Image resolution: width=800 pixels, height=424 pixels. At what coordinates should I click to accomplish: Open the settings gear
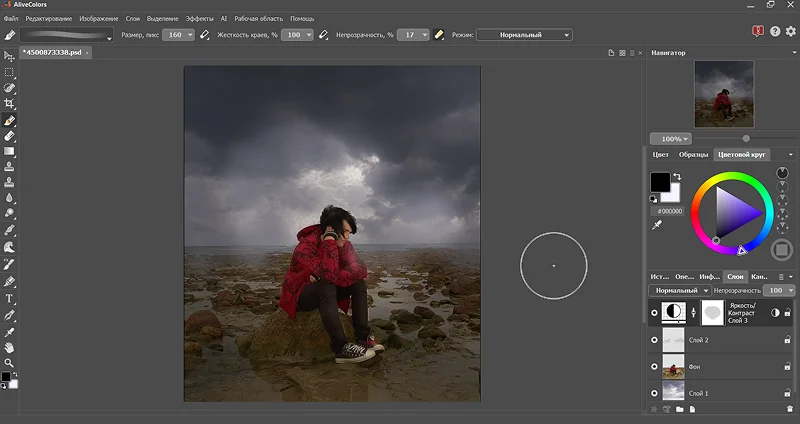pos(791,32)
